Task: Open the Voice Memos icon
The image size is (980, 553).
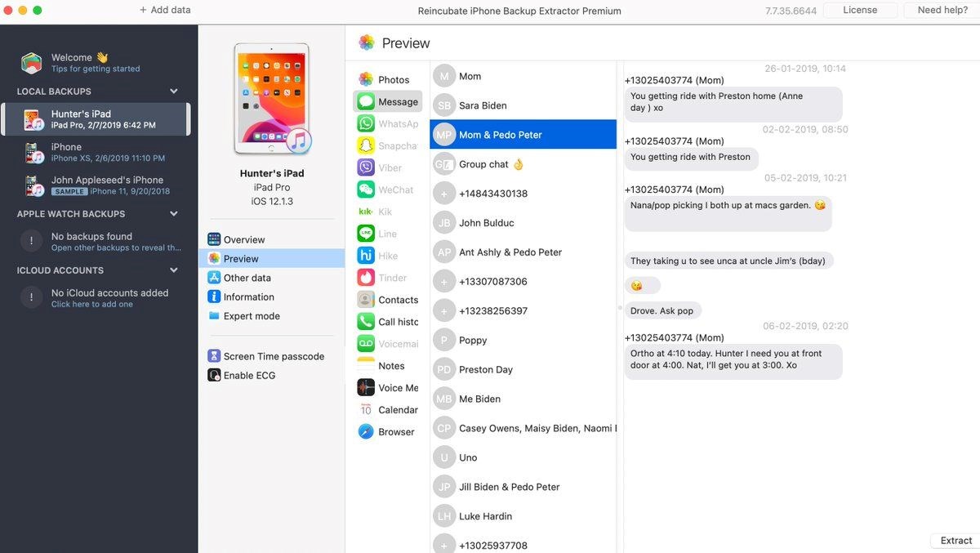Action: pyautogui.click(x=366, y=388)
